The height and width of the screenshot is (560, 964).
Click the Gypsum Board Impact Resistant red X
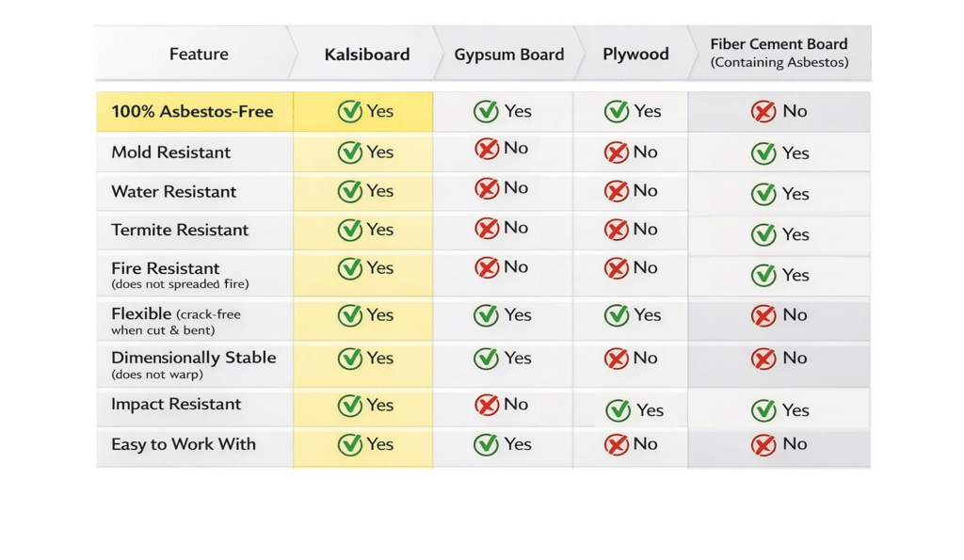tap(487, 405)
